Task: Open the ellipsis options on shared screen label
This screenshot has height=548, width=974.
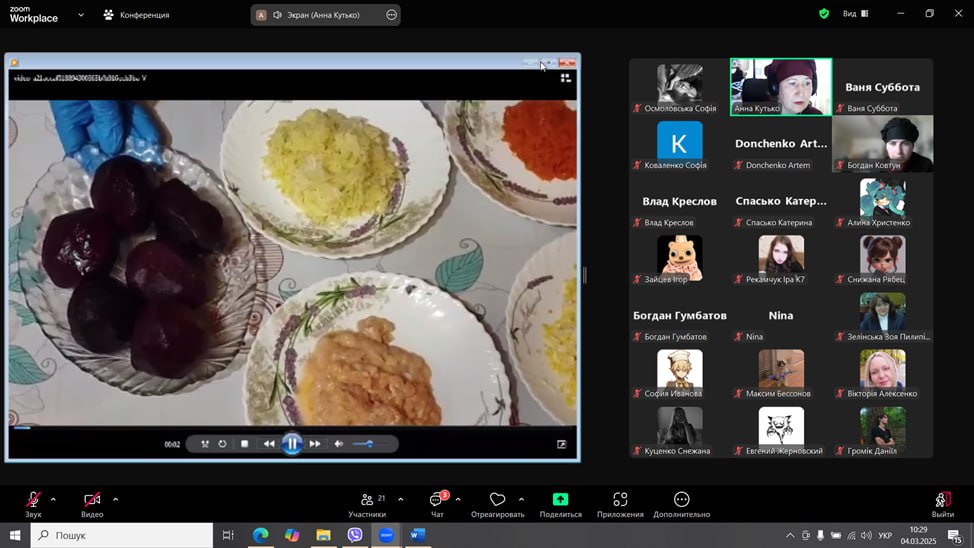Action: pyautogui.click(x=391, y=15)
